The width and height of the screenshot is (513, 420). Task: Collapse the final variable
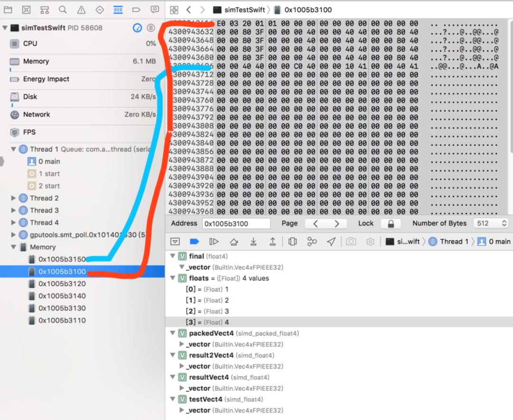pos(172,256)
